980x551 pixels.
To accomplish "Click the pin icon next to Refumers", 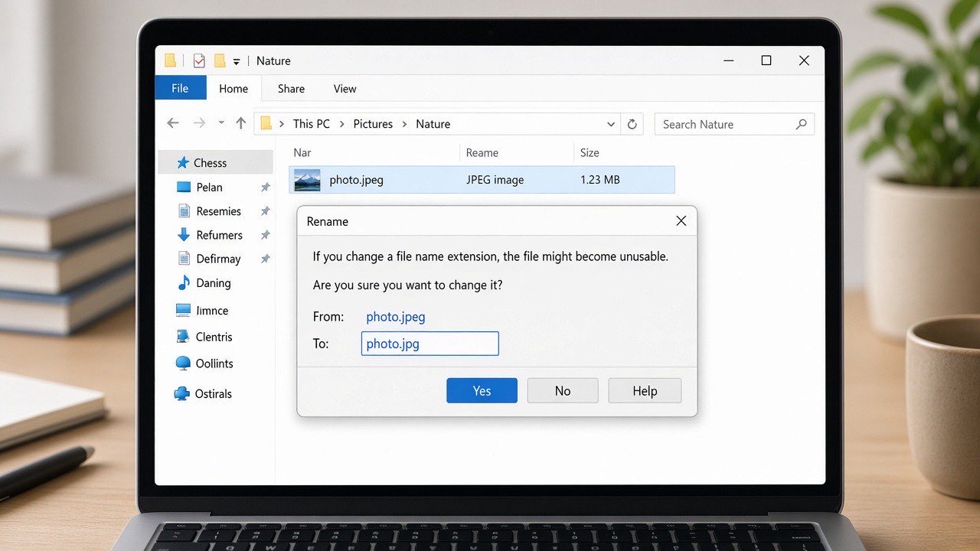I will click(265, 235).
